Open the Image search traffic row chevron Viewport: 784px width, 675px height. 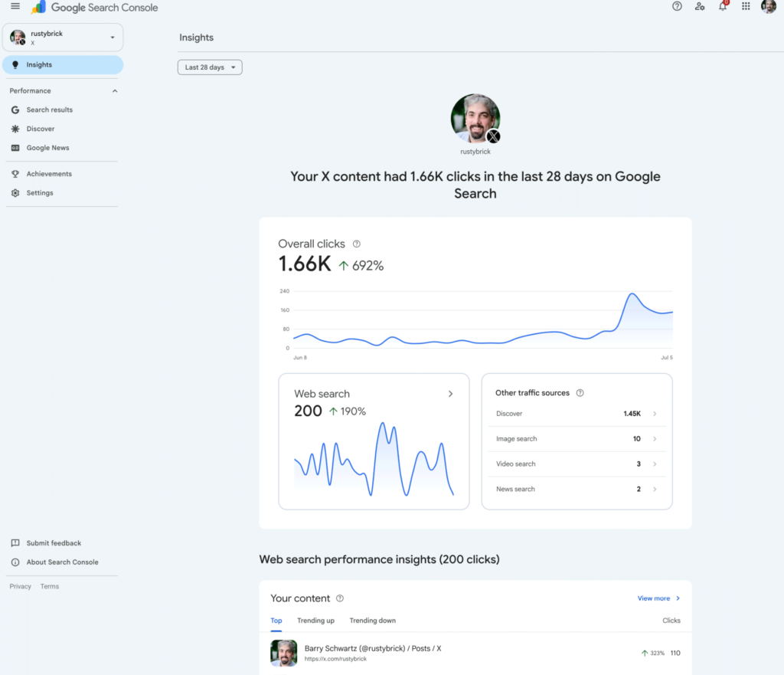[x=655, y=439]
